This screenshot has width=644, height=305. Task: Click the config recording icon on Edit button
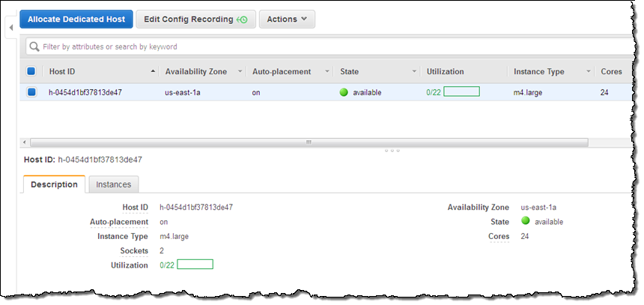pyautogui.click(x=243, y=19)
